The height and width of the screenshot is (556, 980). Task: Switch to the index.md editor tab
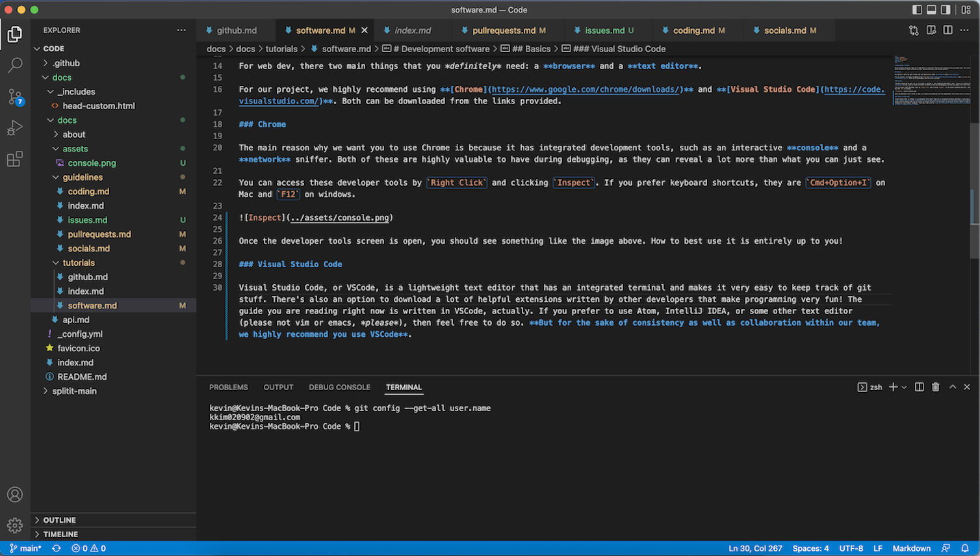[413, 31]
